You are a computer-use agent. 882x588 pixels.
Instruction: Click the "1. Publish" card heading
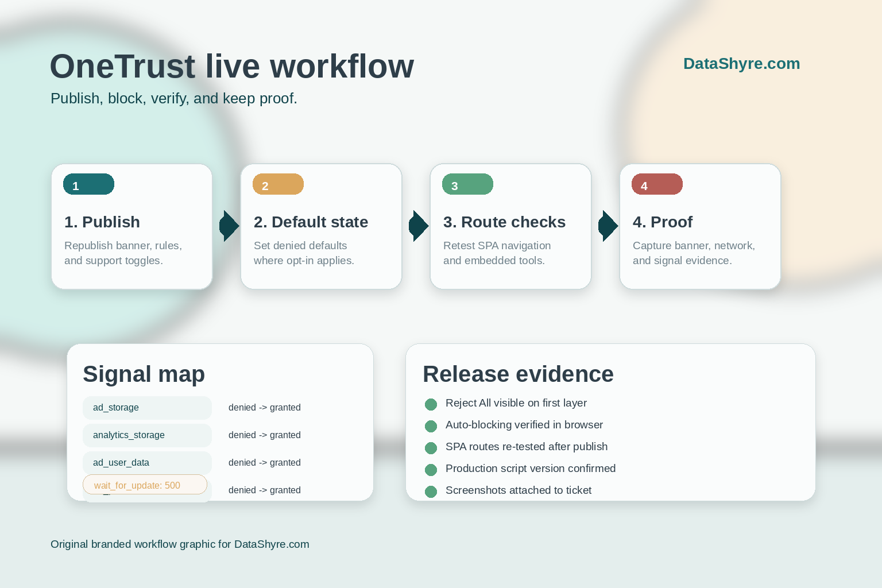[x=102, y=222]
